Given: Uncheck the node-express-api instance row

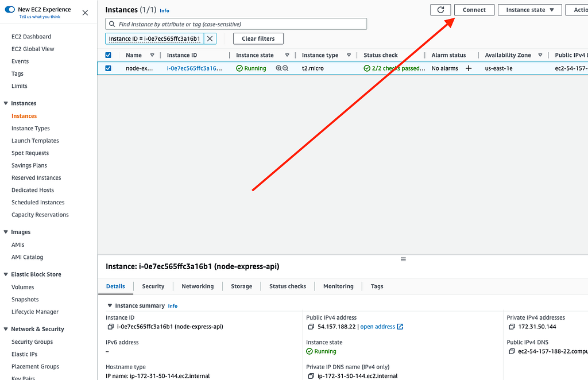Looking at the screenshot, I should pyautogui.click(x=109, y=68).
